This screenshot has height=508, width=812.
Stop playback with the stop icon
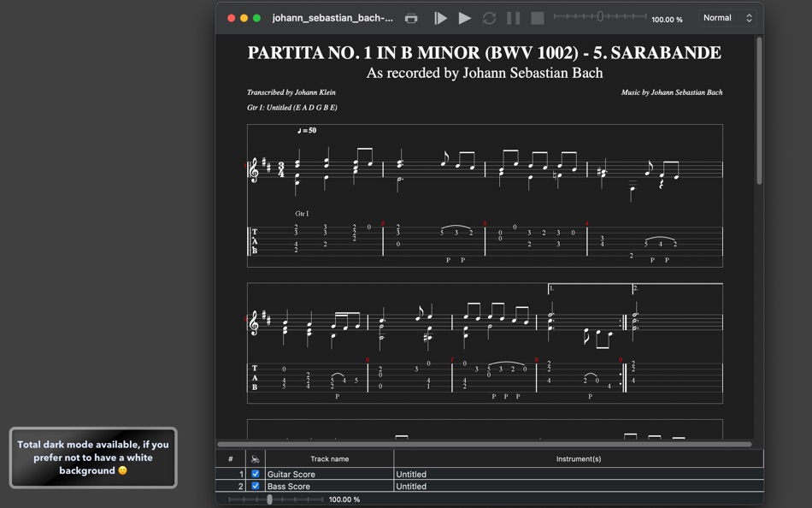(x=539, y=17)
